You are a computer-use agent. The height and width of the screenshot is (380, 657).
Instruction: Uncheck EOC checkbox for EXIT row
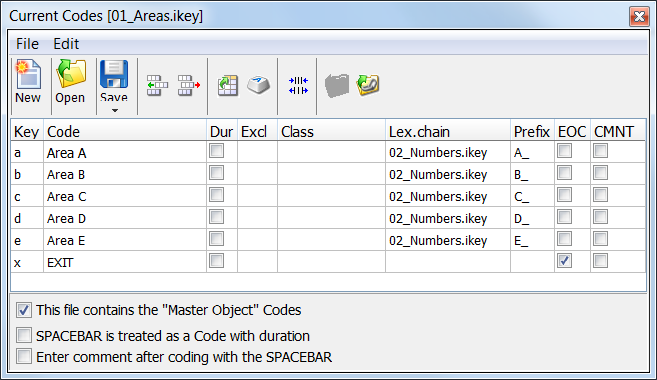coord(564,261)
